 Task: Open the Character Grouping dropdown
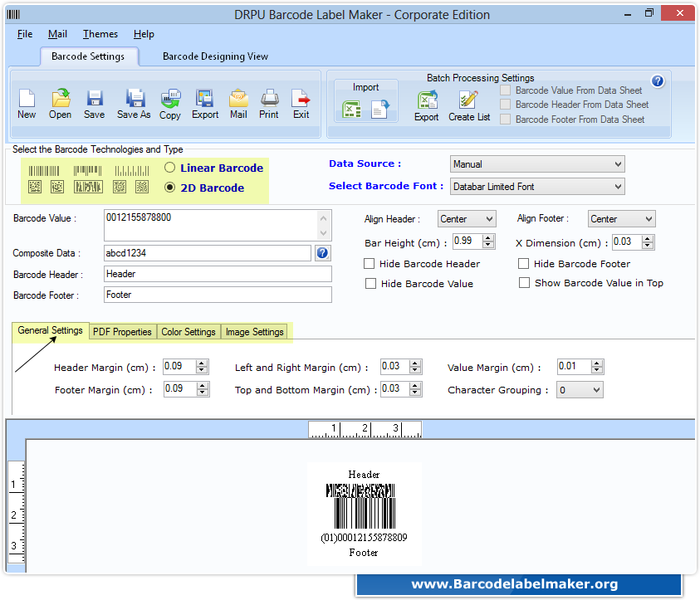click(x=580, y=390)
